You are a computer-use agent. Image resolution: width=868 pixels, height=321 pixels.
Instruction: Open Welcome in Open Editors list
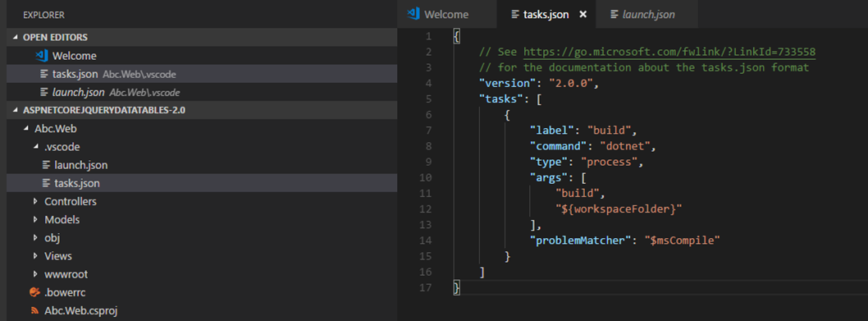pyautogui.click(x=202, y=56)
